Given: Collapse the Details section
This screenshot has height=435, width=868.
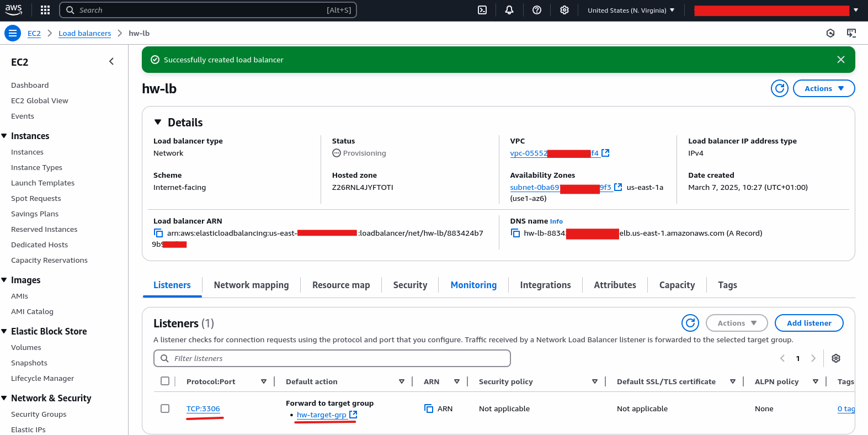Looking at the screenshot, I should point(158,122).
